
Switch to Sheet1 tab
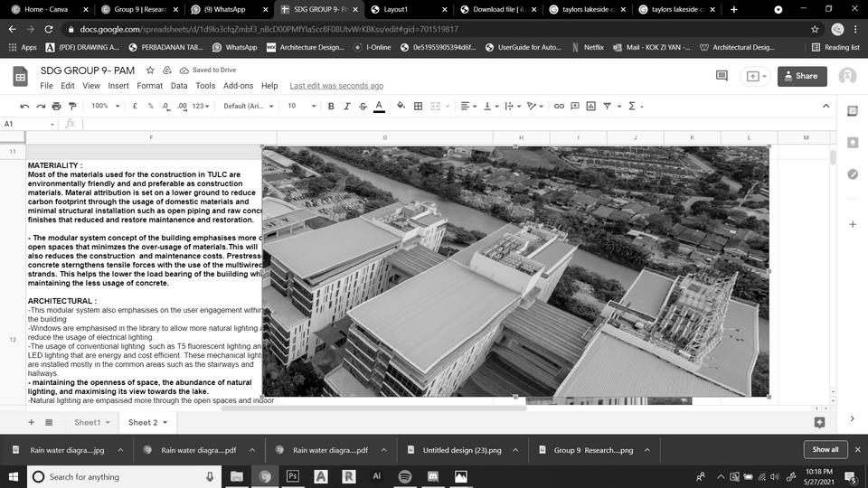point(88,422)
